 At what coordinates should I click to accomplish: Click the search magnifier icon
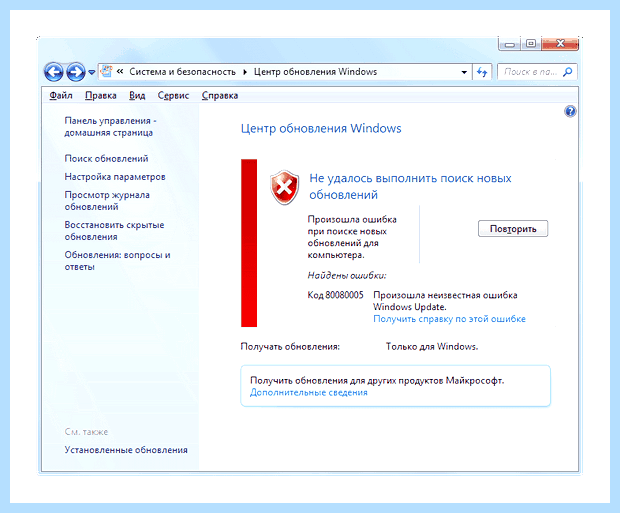pyautogui.click(x=568, y=72)
